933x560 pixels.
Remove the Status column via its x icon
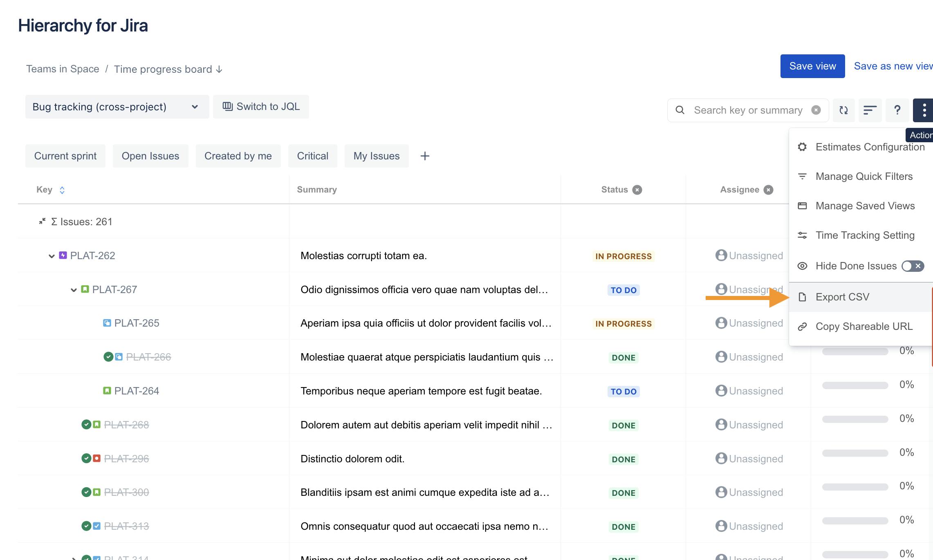637,190
